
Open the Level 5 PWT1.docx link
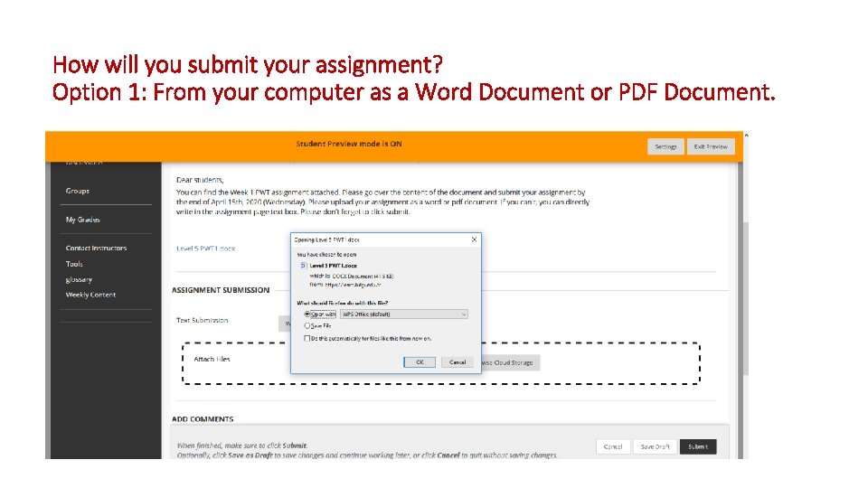coord(205,249)
